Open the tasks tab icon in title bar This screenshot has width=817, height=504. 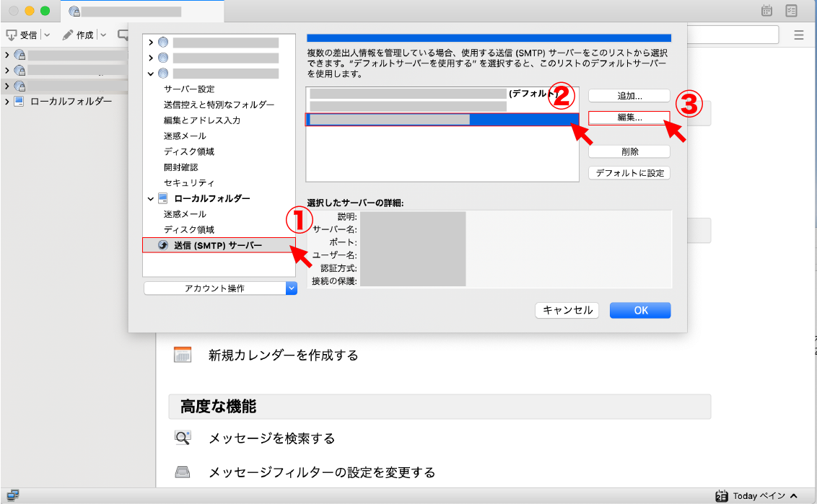coord(791,11)
